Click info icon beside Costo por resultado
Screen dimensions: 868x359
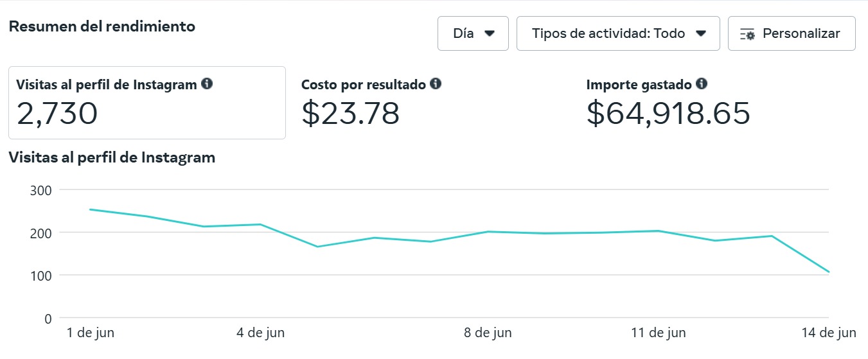[436, 84]
